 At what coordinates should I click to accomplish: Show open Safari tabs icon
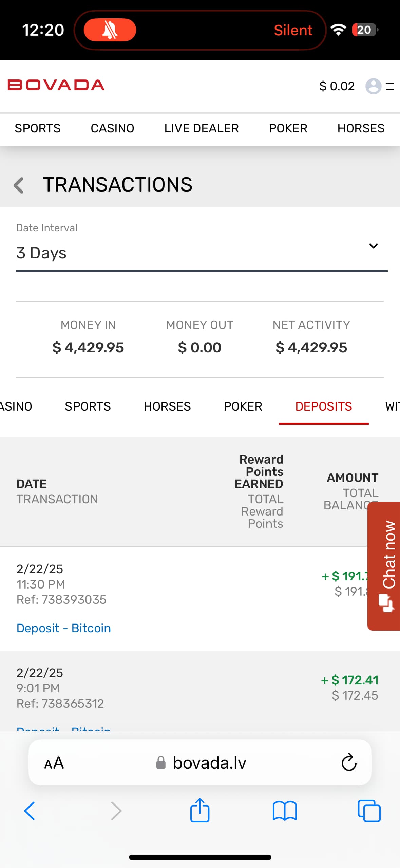pos(369,811)
